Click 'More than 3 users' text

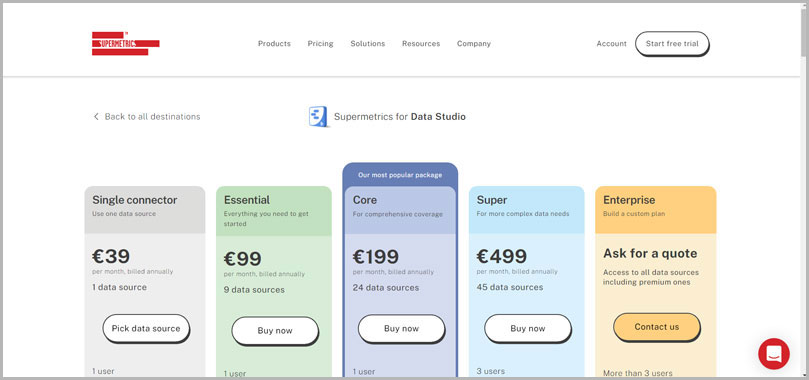[638, 373]
